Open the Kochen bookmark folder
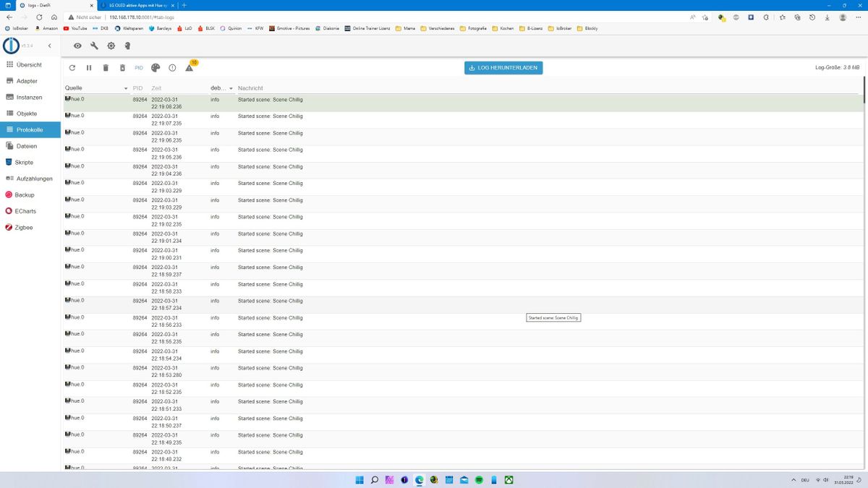This screenshot has height=488, width=868. [503, 28]
